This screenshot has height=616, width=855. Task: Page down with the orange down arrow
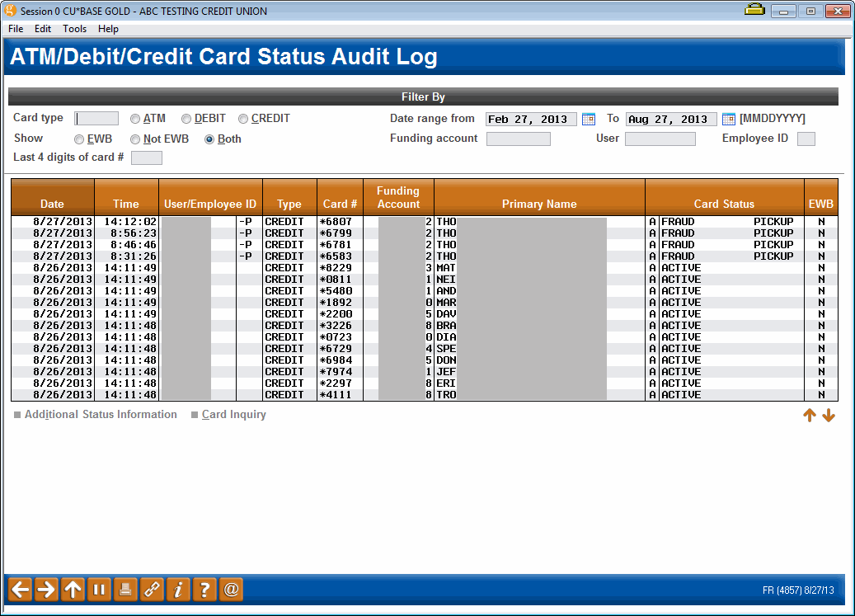pyautogui.click(x=829, y=416)
